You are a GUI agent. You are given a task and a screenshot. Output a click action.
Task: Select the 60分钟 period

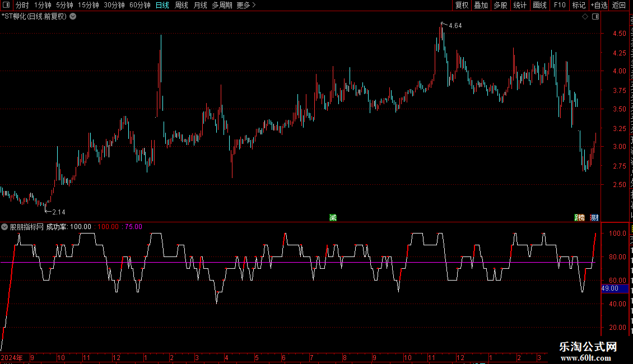(x=140, y=5)
